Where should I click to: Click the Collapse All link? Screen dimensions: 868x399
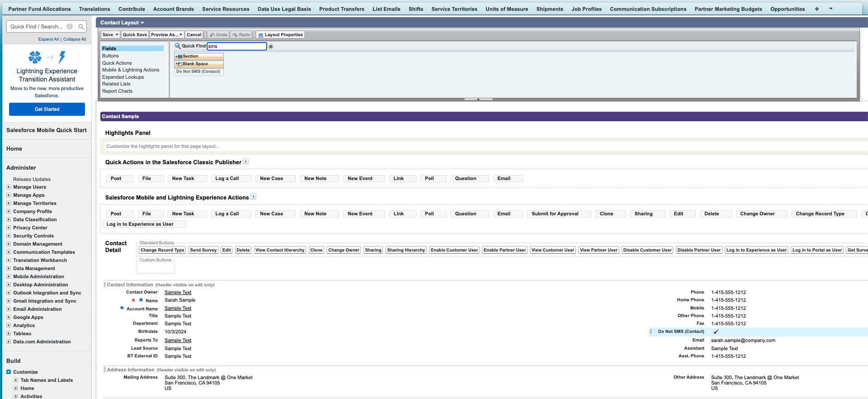click(x=75, y=39)
